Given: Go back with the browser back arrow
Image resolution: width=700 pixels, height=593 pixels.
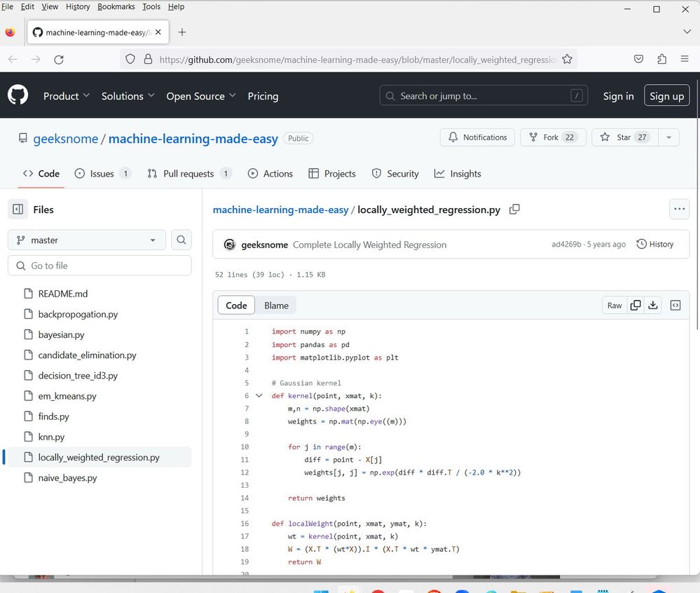Looking at the screenshot, I should (13, 60).
